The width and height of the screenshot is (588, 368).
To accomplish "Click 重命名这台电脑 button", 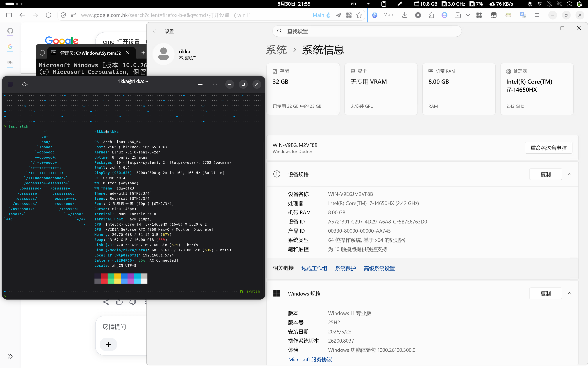I will click(548, 148).
